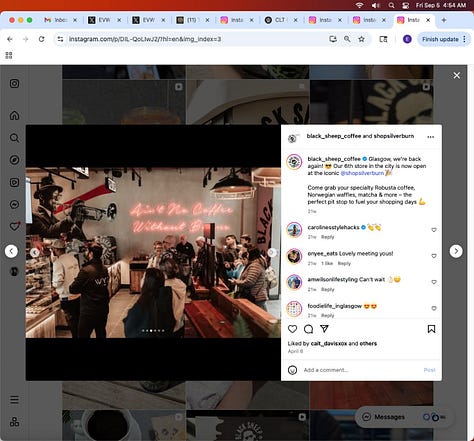Go to previous post with left arrow
This screenshot has height=441, width=474.
[x=11, y=251]
